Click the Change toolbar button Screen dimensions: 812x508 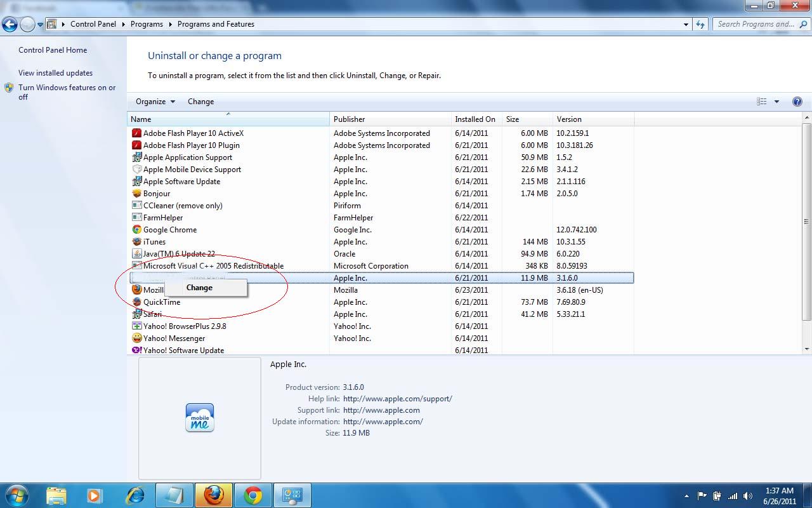coord(201,102)
